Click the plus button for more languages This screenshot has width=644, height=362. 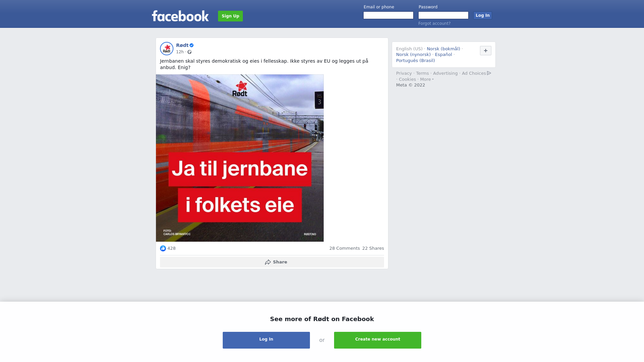(x=486, y=51)
